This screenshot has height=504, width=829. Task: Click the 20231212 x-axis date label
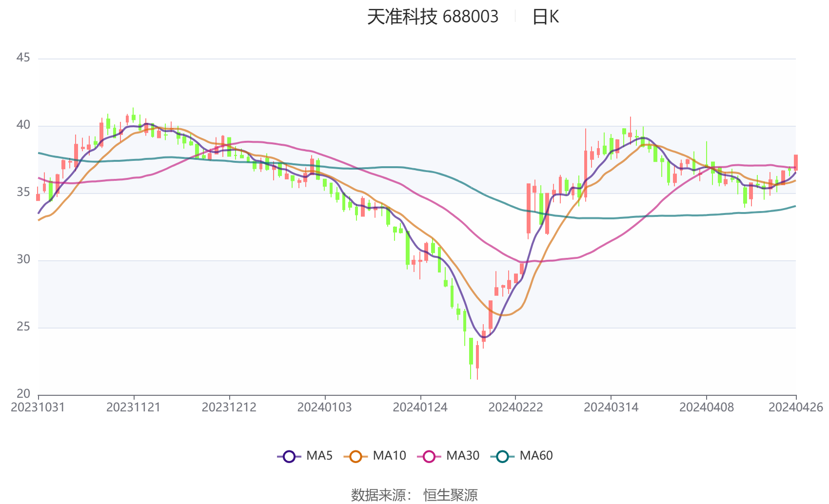pyautogui.click(x=229, y=407)
